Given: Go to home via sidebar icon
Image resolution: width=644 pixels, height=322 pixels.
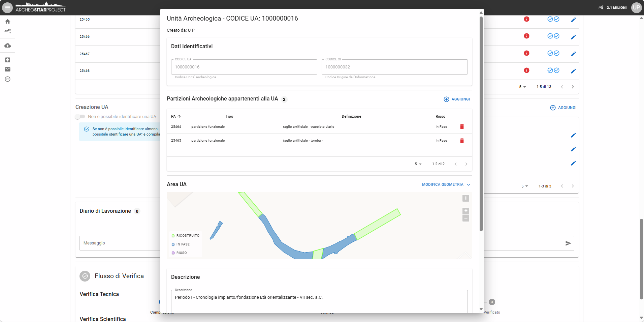Looking at the screenshot, I should 7,22.
